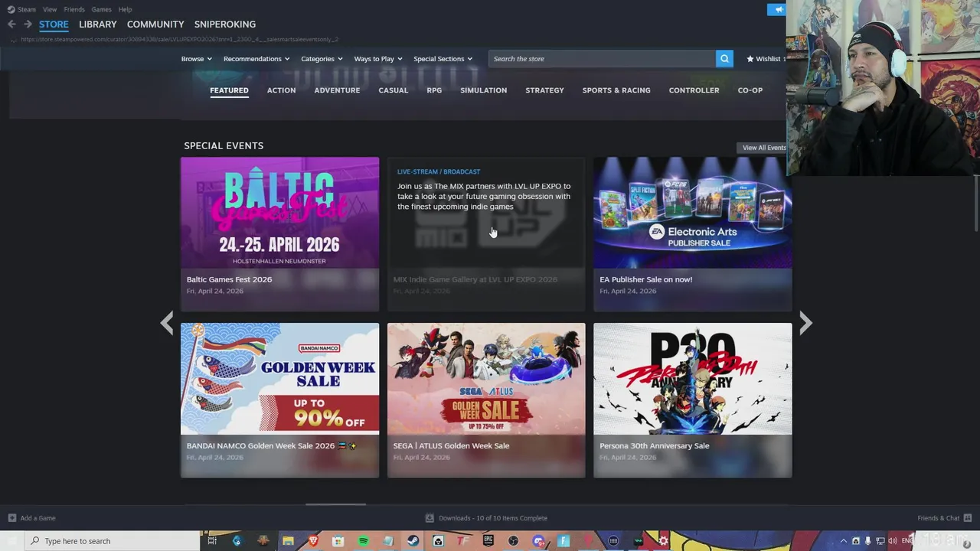The width and height of the screenshot is (980, 551).
Task: Go forward with the right arrow
Action: tap(28, 24)
